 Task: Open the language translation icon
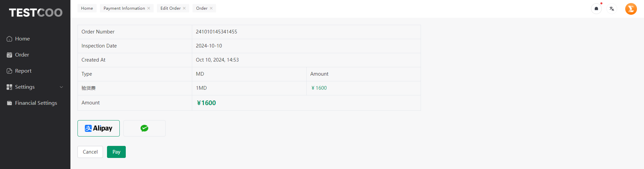(612, 9)
